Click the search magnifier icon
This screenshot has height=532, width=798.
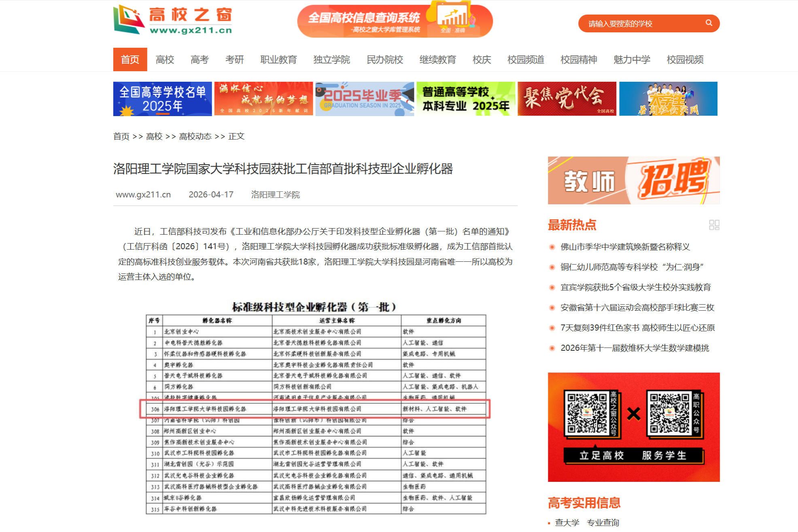[x=709, y=23]
